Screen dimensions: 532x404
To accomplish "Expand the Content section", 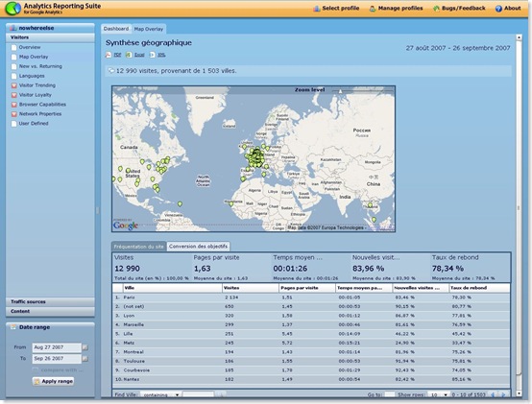I will click(50, 311).
